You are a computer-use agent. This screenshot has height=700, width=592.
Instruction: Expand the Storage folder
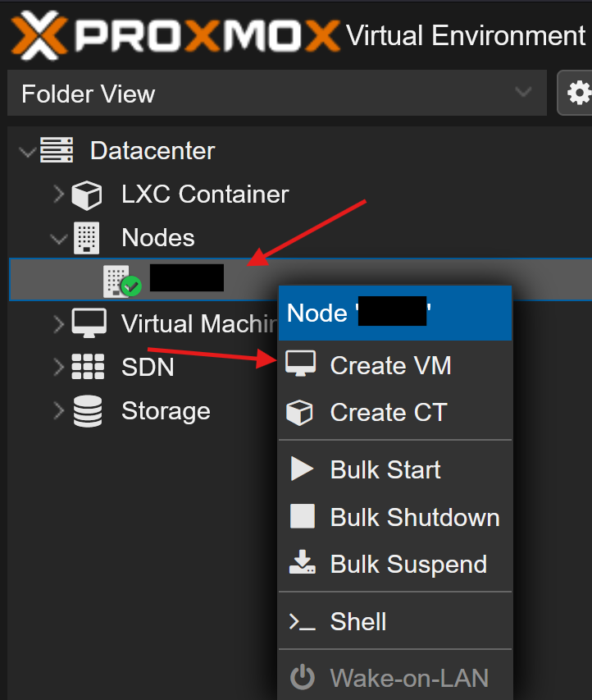tap(58, 410)
